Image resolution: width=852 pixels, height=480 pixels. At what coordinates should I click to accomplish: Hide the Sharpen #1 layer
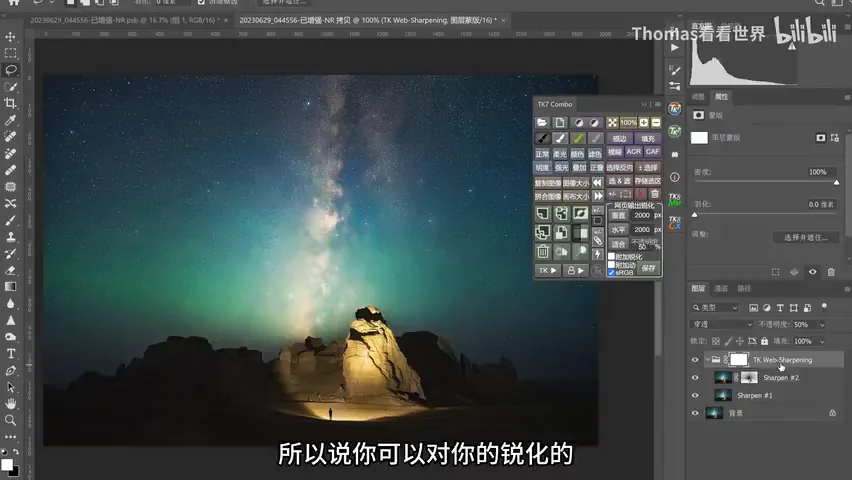695,396
